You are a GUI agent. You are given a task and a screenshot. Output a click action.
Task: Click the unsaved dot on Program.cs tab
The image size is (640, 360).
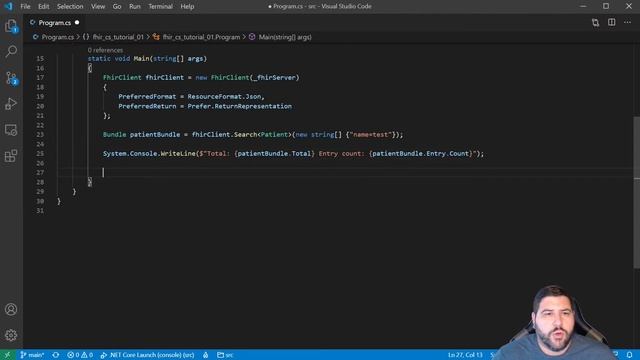point(77,22)
